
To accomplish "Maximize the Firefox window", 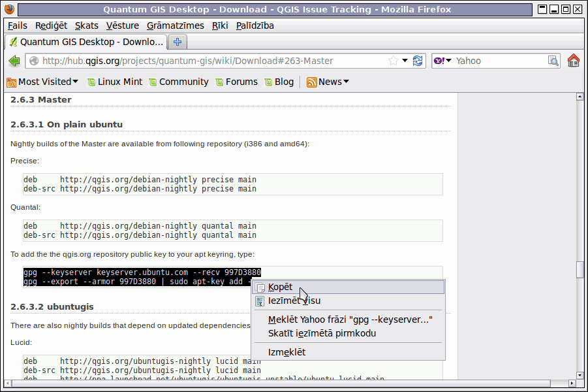I will (566, 9).
